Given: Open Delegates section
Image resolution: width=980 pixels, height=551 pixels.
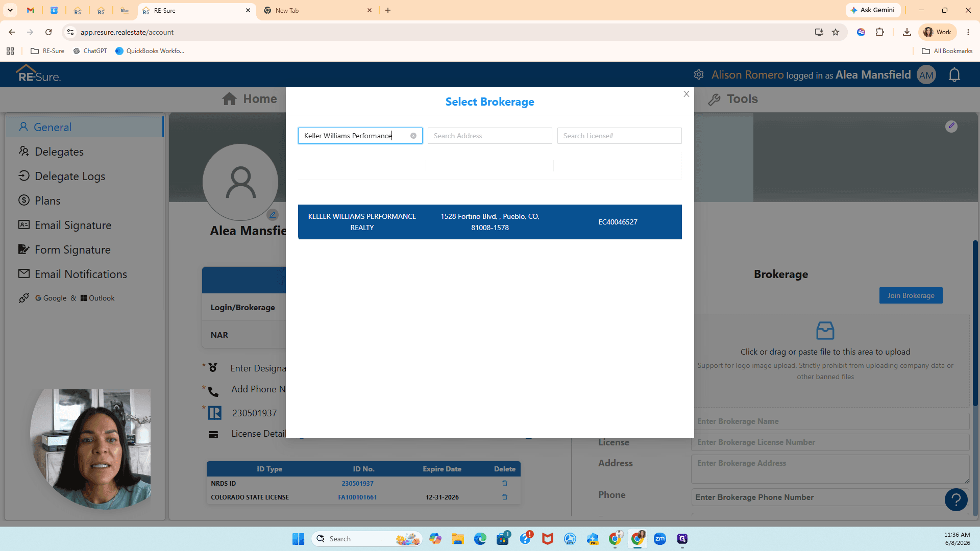Looking at the screenshot, I should click(x=59, y=152).
